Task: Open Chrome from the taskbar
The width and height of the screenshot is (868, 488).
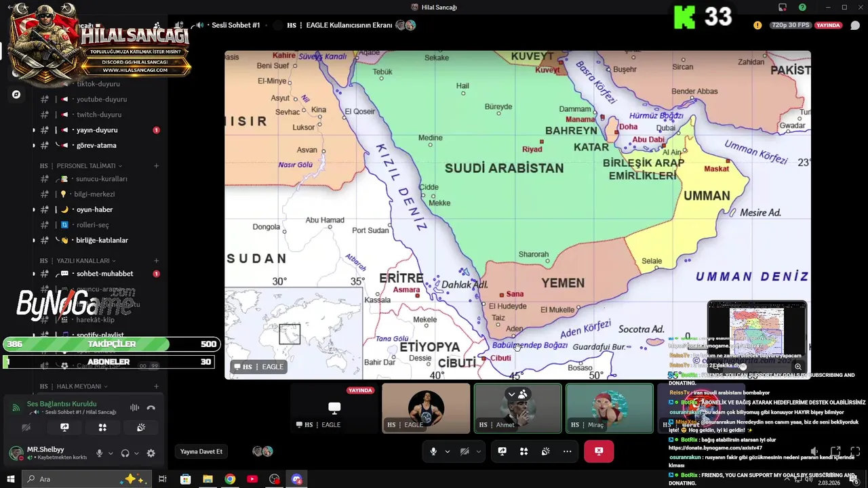Action: coord(230,479)
